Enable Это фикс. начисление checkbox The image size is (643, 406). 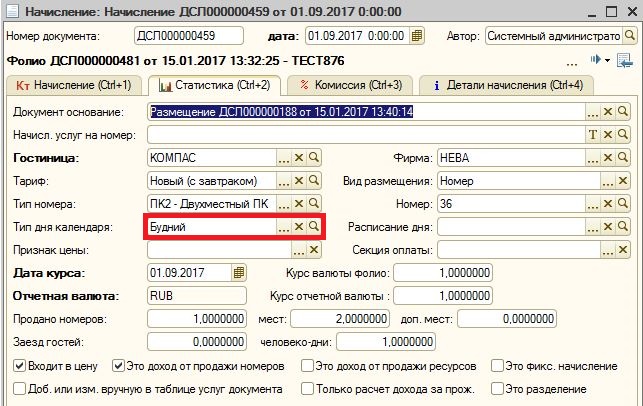(x=497, y=365)
